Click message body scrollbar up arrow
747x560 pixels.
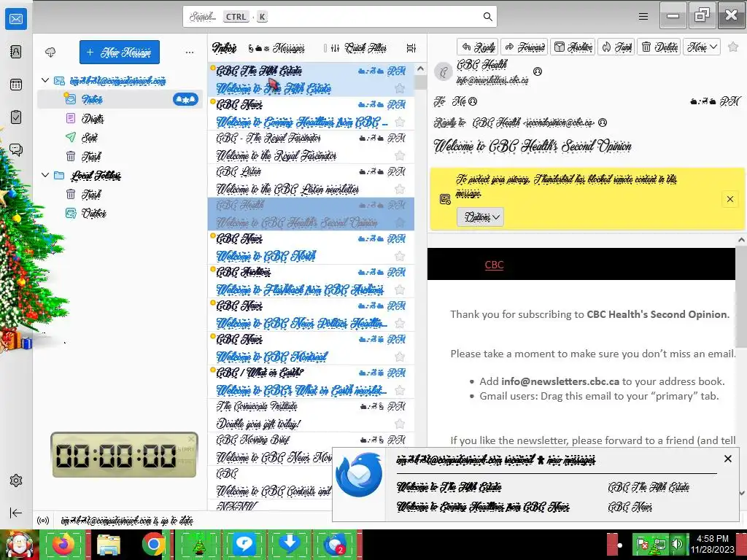pos(742,240)
